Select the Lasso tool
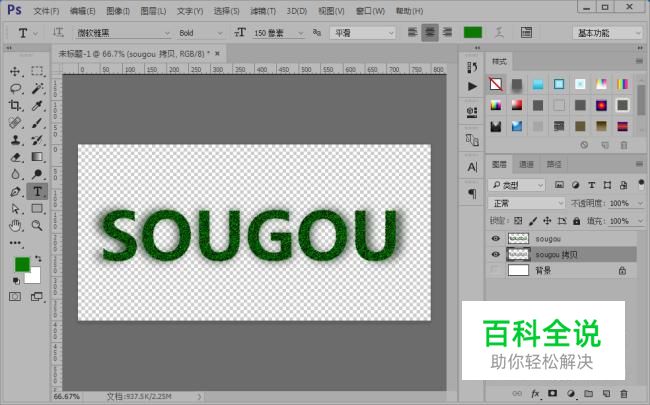This screenshot has height=405, width=650. (x=15, y=88)
